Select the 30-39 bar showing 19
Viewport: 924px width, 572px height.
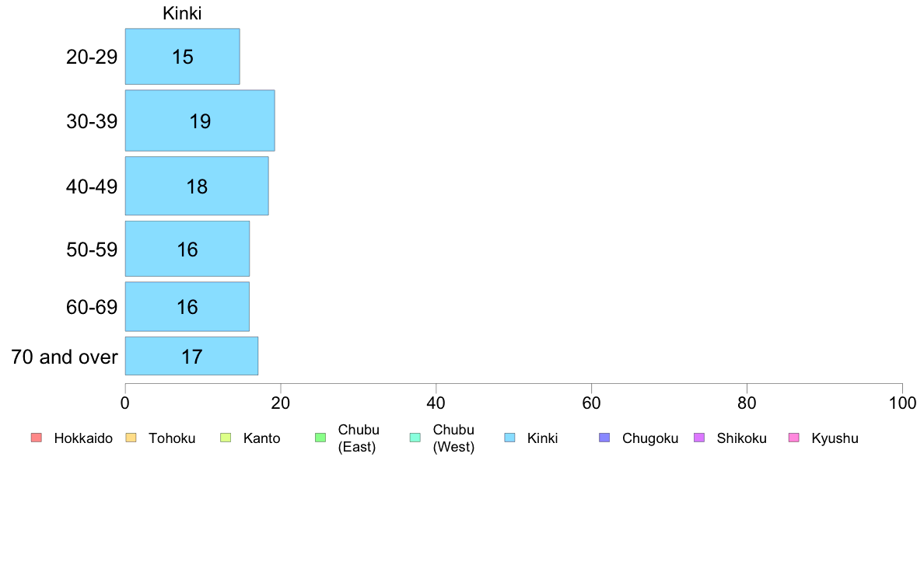point(200,120)
